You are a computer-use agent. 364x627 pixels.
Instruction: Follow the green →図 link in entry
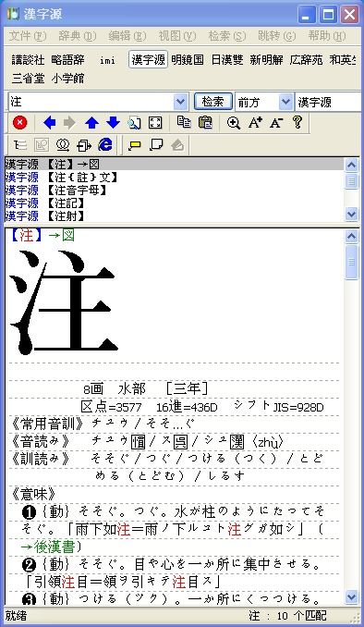pyautogui.click(x=61, y=236)
